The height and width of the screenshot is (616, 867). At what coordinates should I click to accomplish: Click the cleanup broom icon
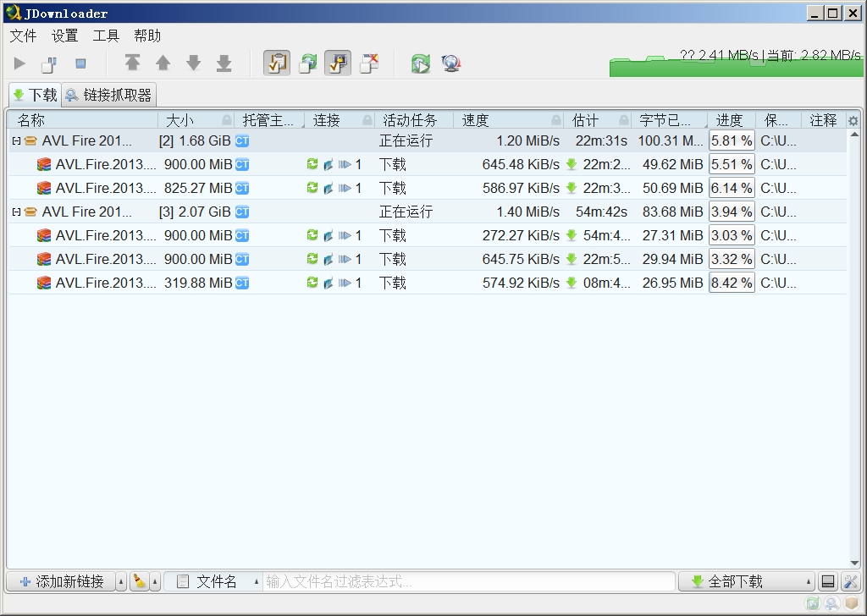click(140, 582)
